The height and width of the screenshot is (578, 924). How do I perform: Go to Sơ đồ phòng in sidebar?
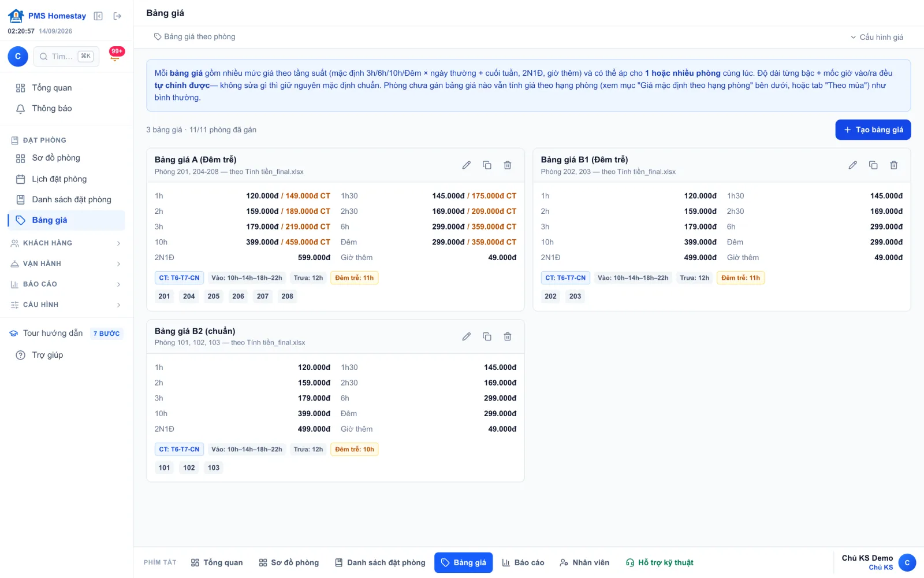66,158
